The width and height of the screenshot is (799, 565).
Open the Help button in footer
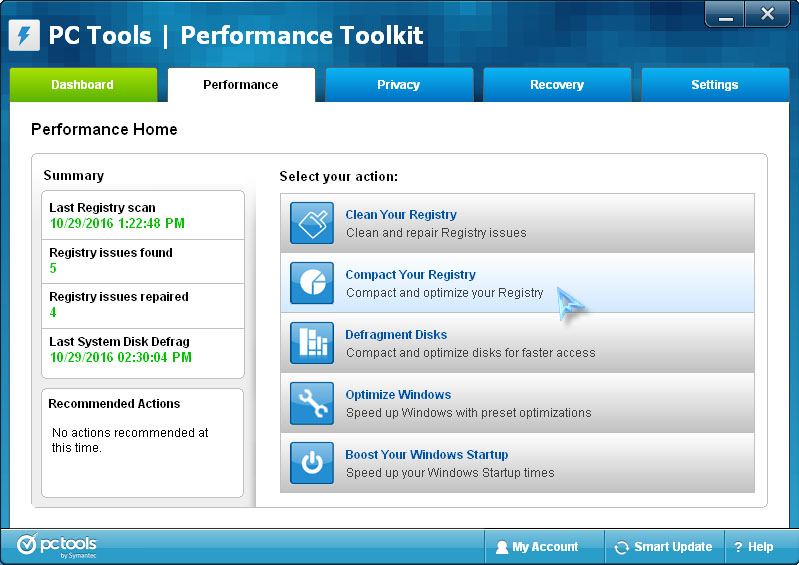coord(754,547)
